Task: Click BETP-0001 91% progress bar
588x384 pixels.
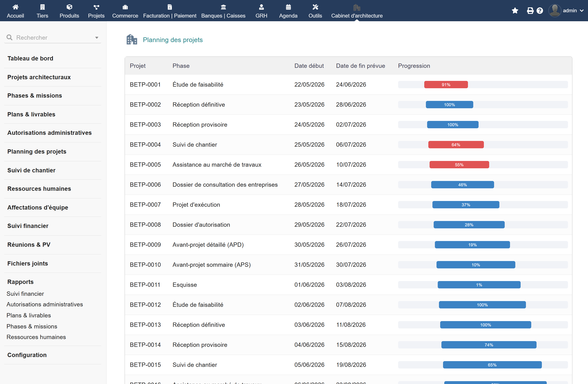Action: pyautogui.click(x=446, y=85)
